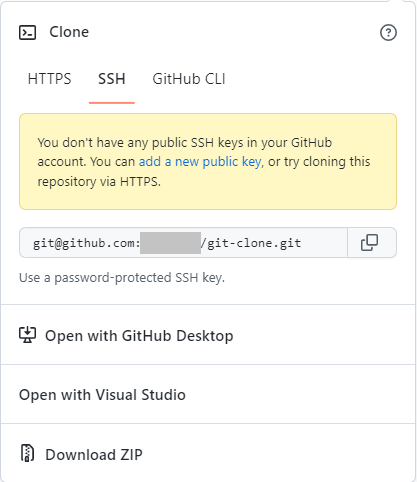This screenshot has height=482, width=417.
Task: Select the SSH tab
Action: click(x=112, y=79)
